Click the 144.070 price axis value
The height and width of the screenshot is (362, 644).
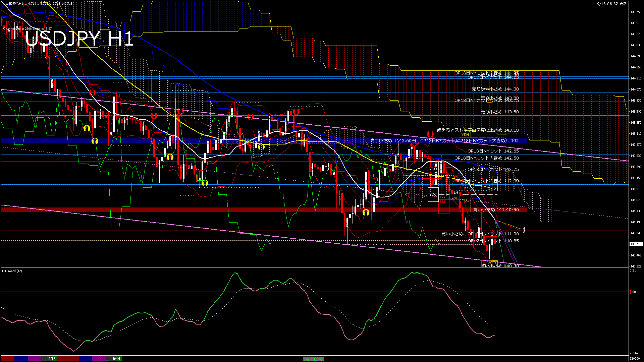pos(636,89)
